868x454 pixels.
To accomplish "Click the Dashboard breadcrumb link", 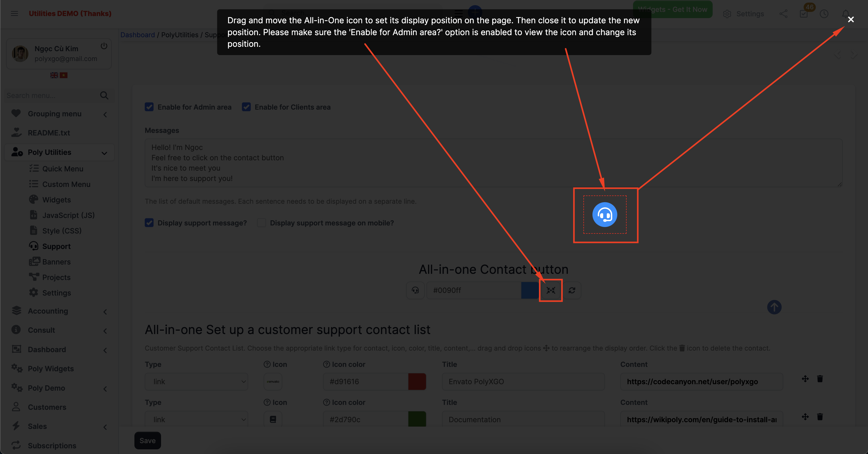I will (x=138, y=35).
